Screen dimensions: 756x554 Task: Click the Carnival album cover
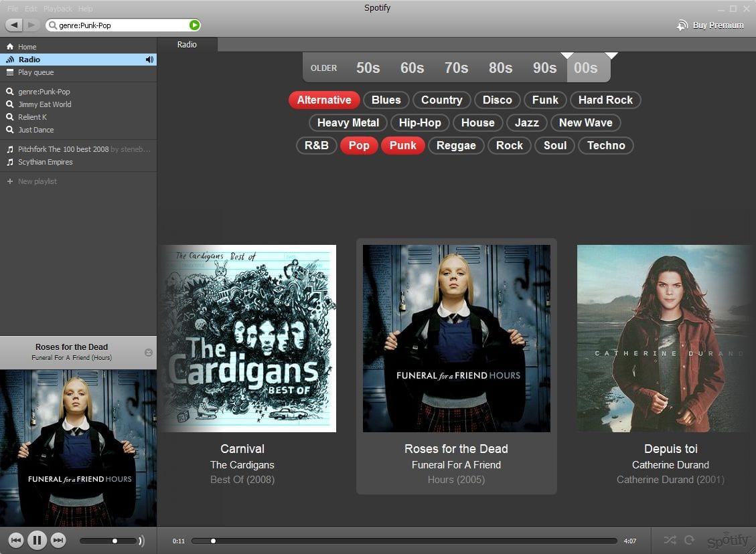click(x=247, y=339)
